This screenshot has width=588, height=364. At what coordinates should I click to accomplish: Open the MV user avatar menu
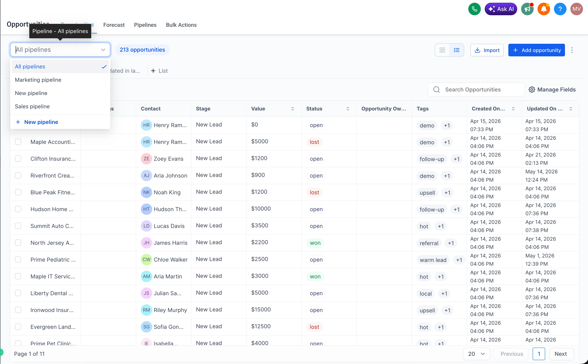coord(576,9)
